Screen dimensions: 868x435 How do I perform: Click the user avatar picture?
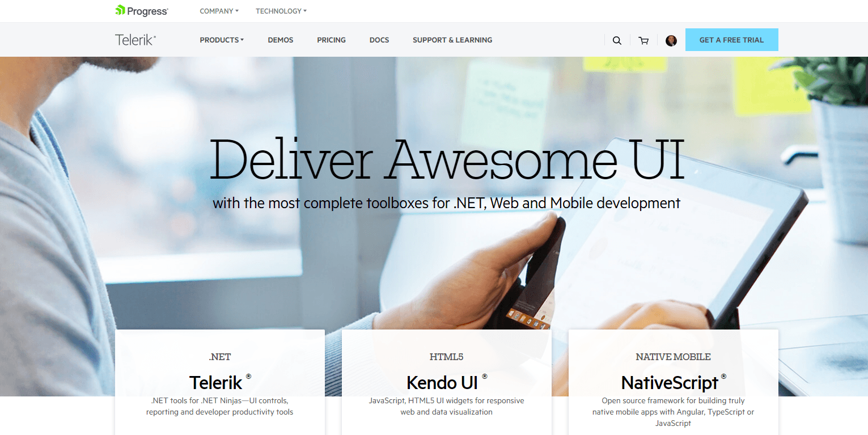click(671, 40)
